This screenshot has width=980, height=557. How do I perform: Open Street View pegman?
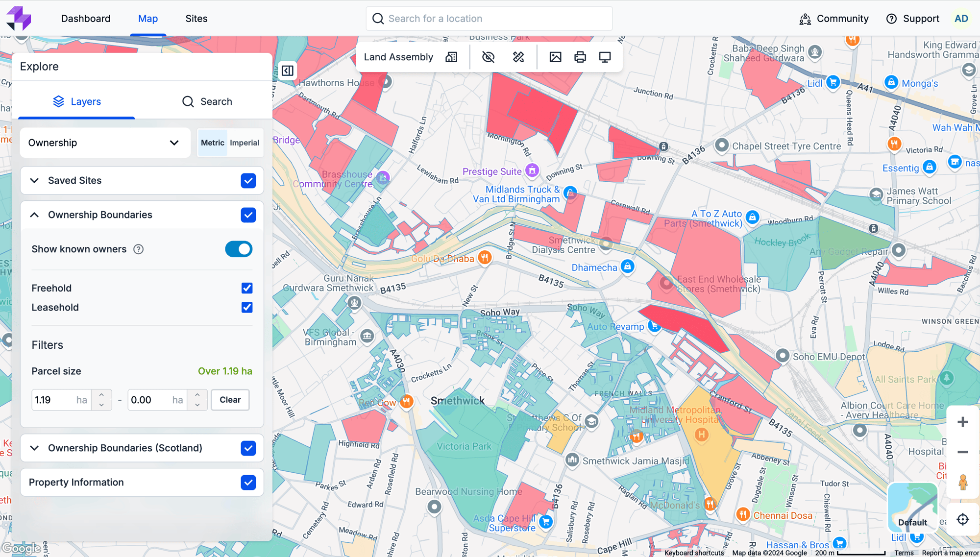[963, 483]
